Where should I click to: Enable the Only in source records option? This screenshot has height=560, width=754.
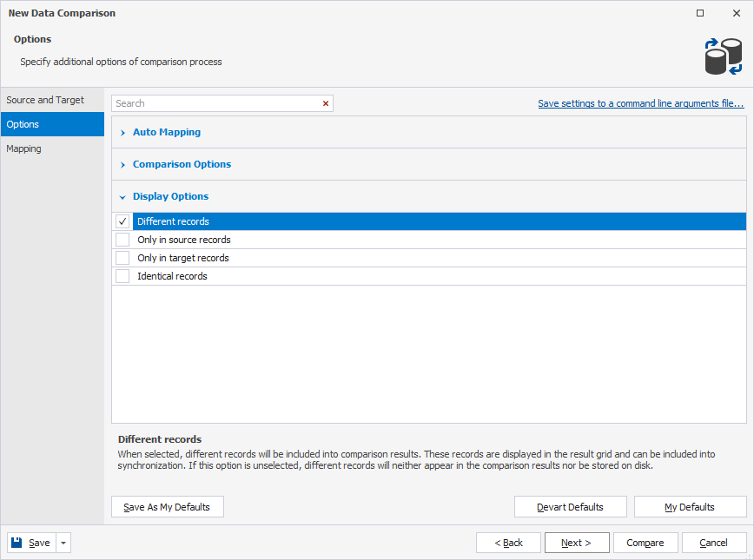(x=122, y=240)
